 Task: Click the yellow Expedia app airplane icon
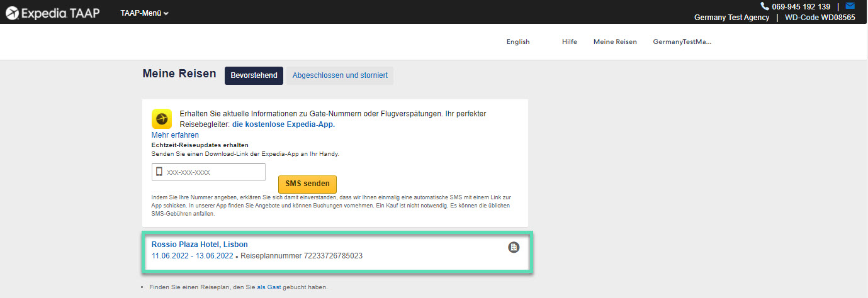click(162, 119)
